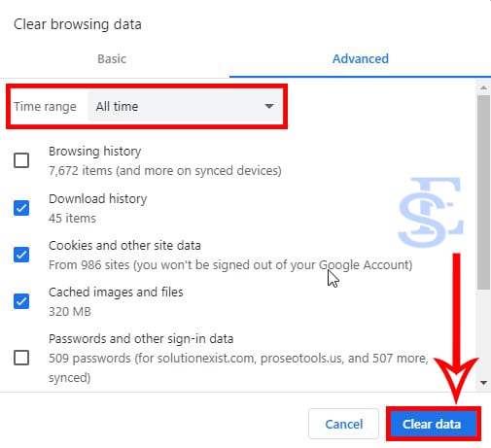Click the Clear data button
Viewport: 491px width, 448px height.
(434, 424)
